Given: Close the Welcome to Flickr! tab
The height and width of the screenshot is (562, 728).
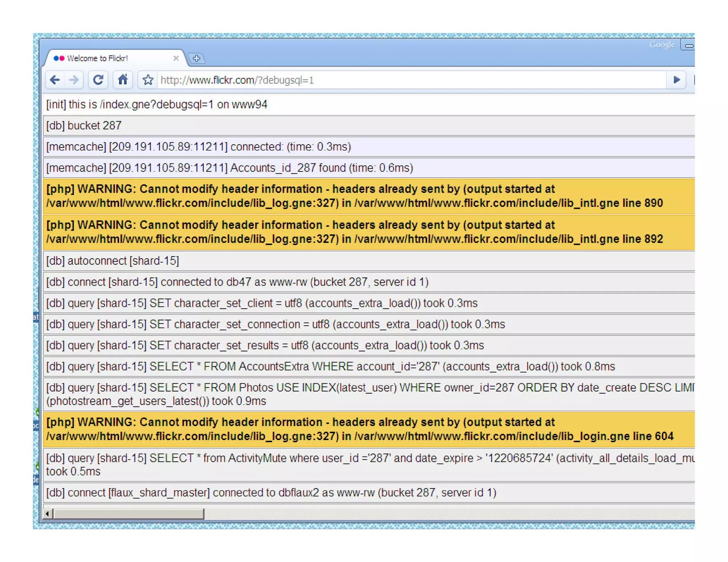Looking at the screenshot, I should pyautogui.click(x=176, y=58).
